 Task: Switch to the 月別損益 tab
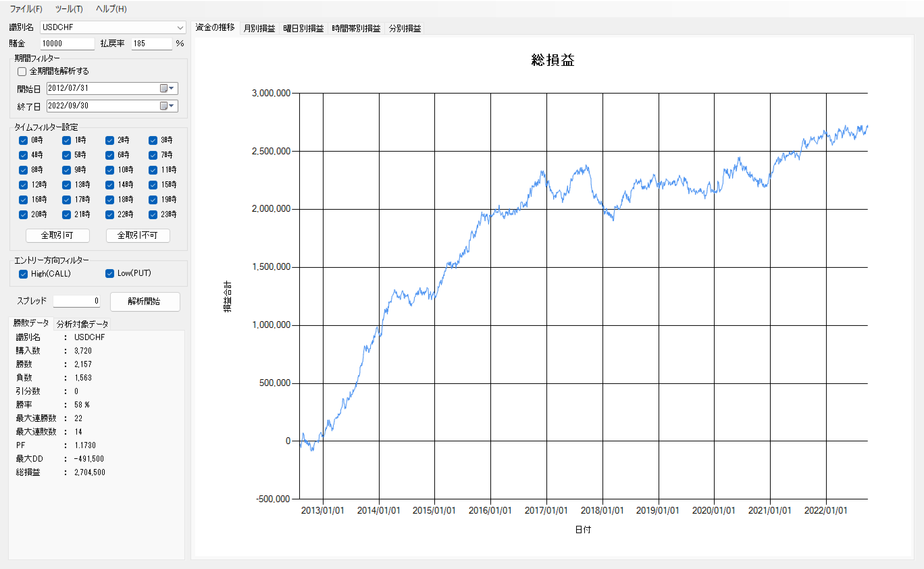259,28
